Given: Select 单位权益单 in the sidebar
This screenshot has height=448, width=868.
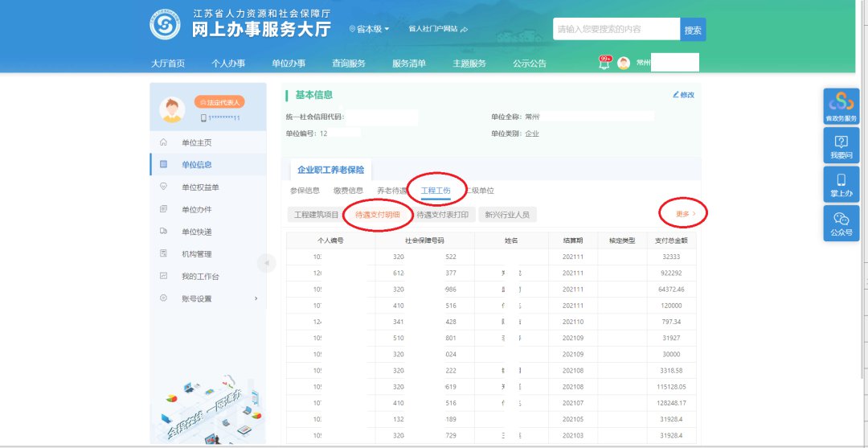Looking at the screenshot, I should click(x=200, y=187).
